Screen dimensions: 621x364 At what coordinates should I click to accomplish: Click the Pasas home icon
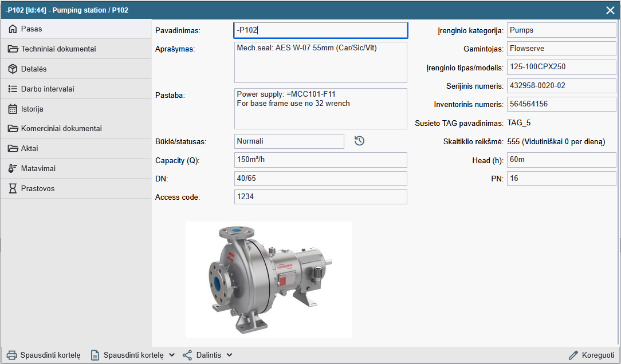coord(13,29)
